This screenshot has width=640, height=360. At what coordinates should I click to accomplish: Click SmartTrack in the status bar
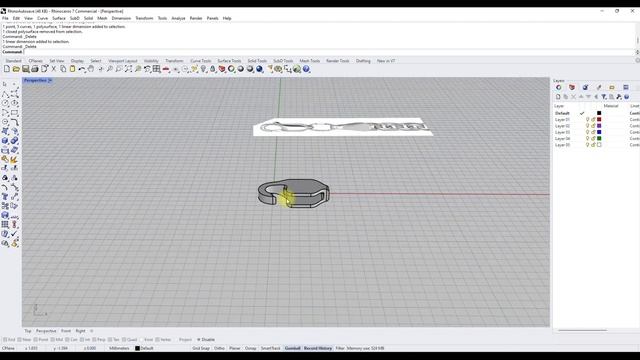click(271, 348)
